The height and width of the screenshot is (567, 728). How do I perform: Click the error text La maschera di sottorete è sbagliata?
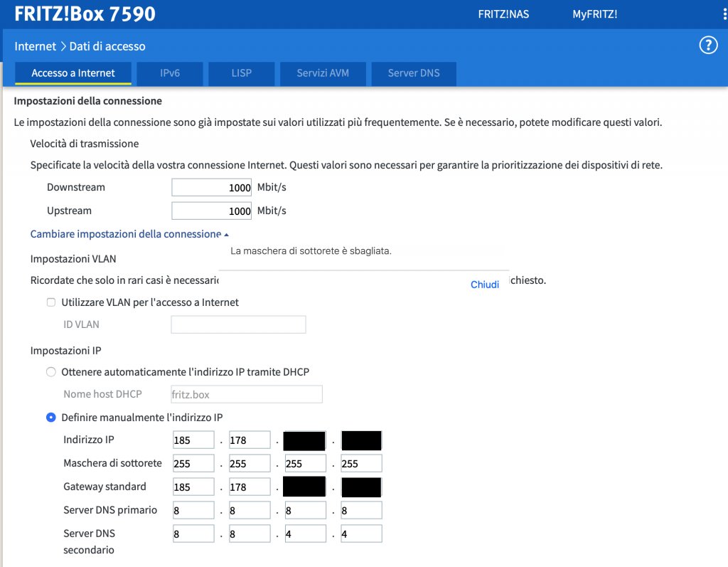[x=311, y=251]
